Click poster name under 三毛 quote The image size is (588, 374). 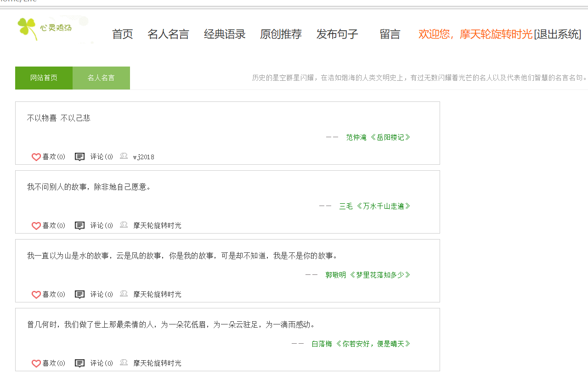[x=158, y=226]
